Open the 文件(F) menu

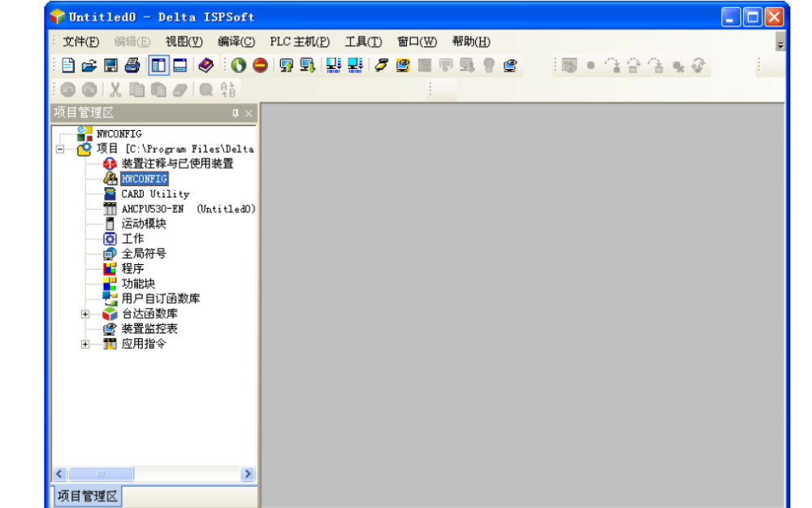point(80,41)
